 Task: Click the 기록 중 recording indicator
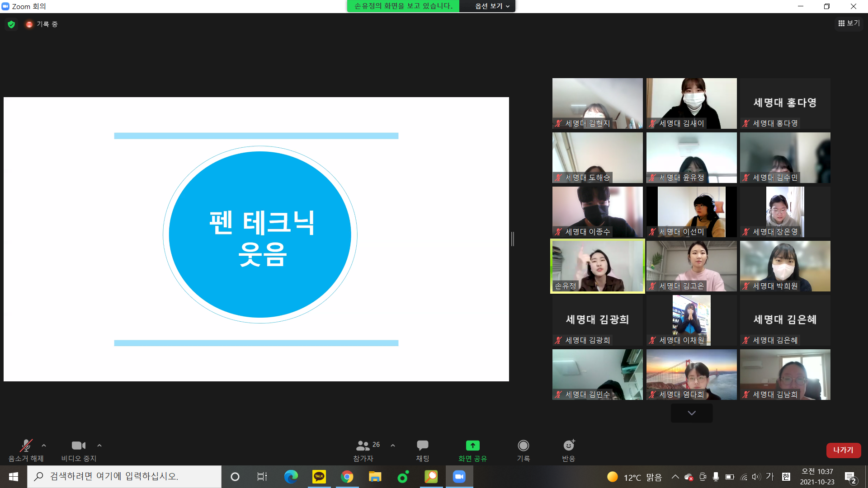[42, 24]
